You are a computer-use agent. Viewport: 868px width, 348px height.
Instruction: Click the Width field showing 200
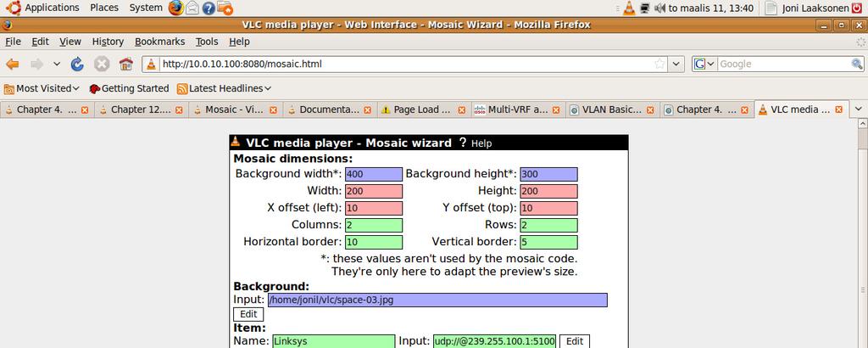[374, 191]
